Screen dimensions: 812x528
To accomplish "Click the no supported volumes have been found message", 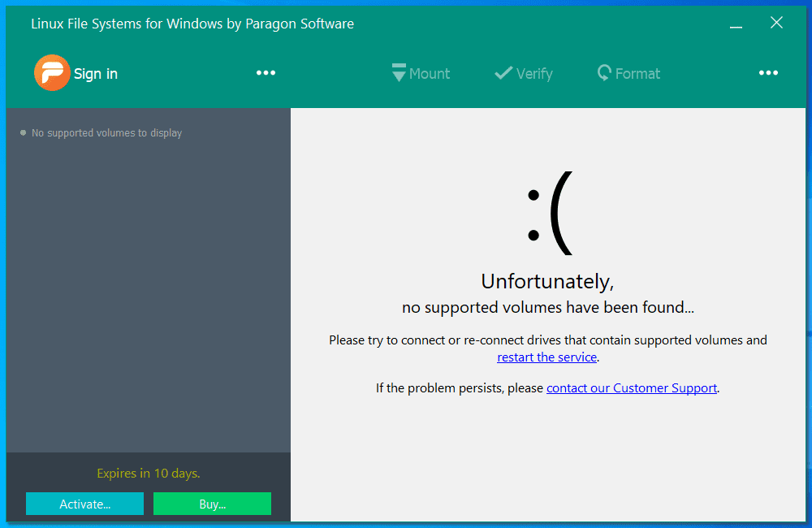I will click(548, 307).
